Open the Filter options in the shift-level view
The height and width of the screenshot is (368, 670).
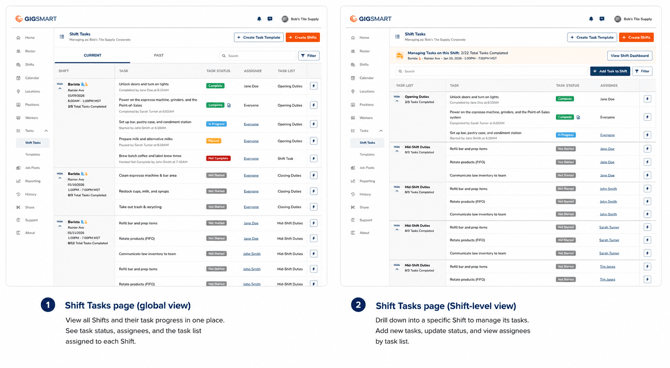pos(642,71)
